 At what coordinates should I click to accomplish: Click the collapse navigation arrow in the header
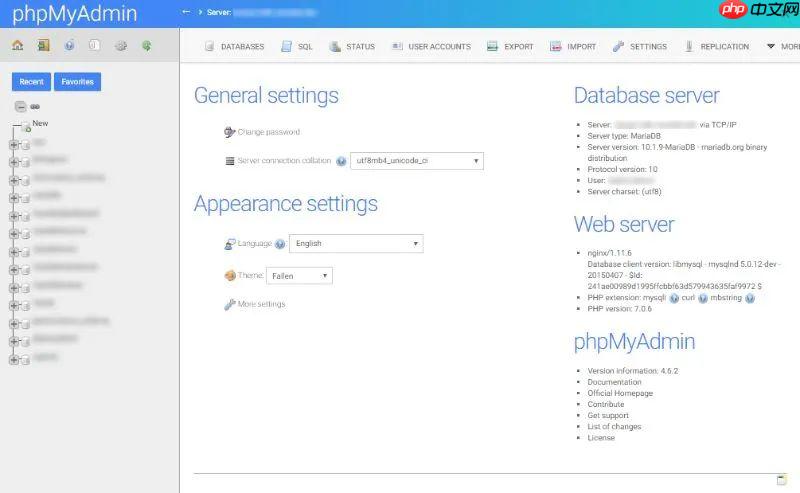pyautogui.click(x=186, y=12)
